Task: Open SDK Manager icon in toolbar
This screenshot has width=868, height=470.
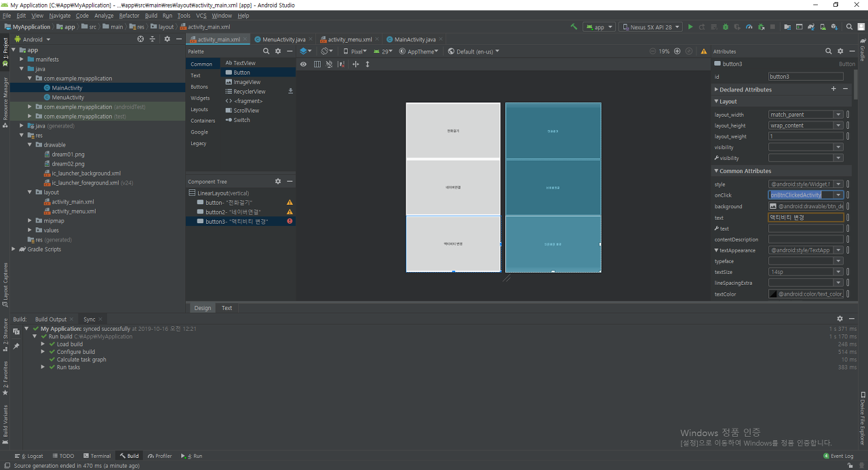Action: coord(835,27)
